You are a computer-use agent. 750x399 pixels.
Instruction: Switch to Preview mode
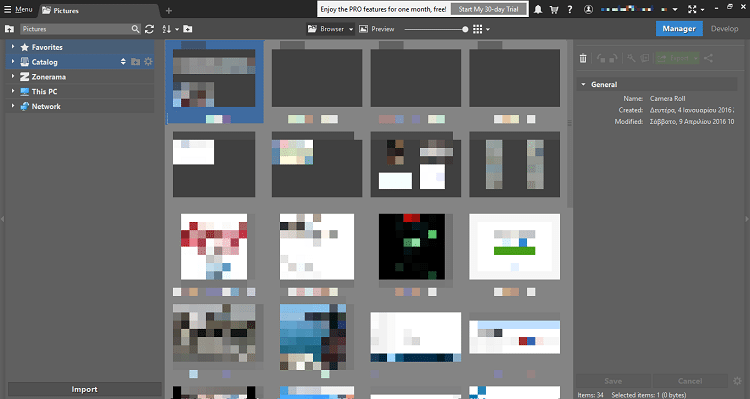click(x=377, y=29)
